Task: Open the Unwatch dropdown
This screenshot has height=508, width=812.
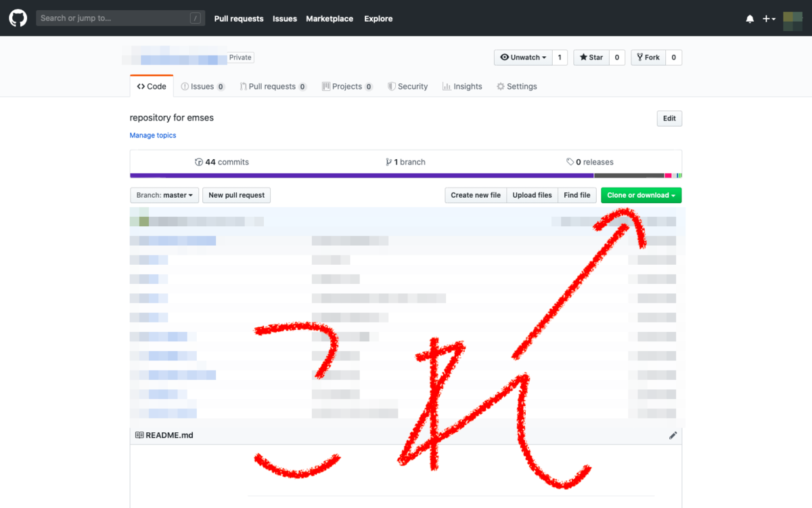Action: pos(523,58)
